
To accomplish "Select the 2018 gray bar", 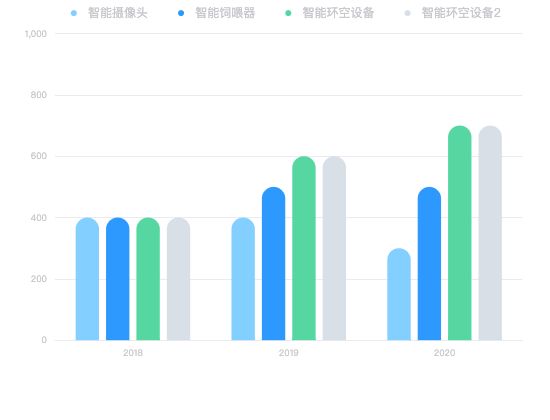I will tap(179, 279).
